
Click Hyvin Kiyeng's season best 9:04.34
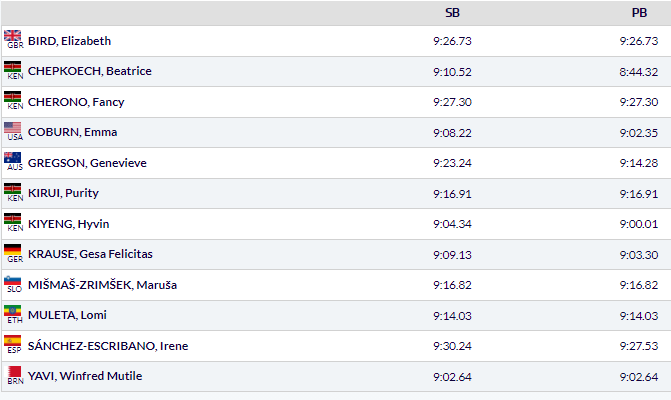pos(452,224)
